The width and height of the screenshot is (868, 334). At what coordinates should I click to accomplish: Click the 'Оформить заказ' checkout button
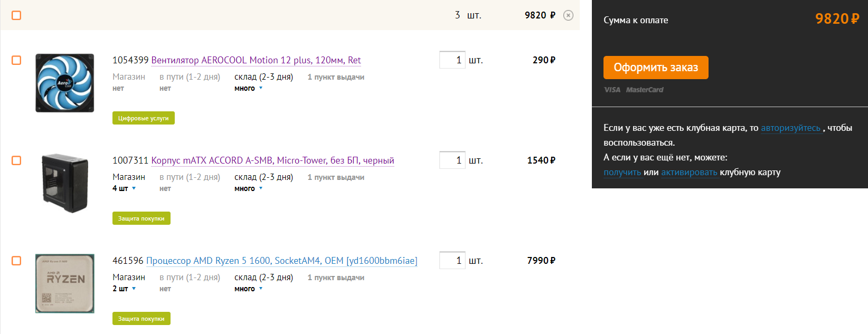(656, 68)
